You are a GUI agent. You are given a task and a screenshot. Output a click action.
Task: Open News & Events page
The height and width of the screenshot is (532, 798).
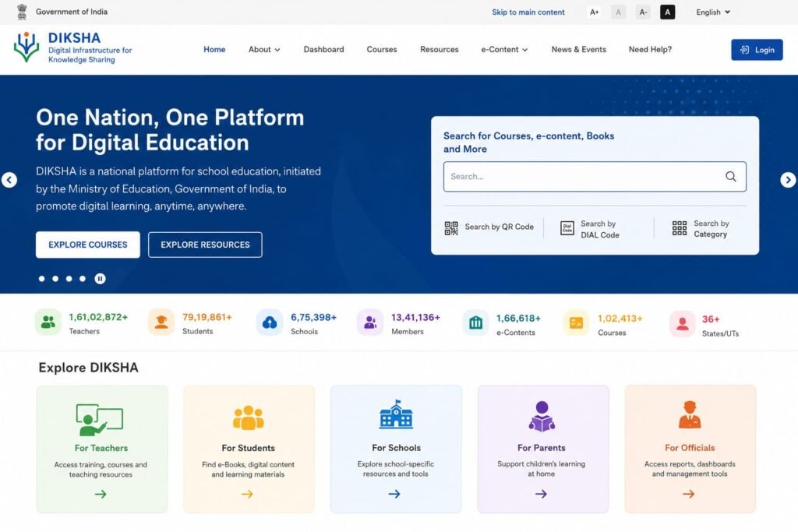click(579, 49)
